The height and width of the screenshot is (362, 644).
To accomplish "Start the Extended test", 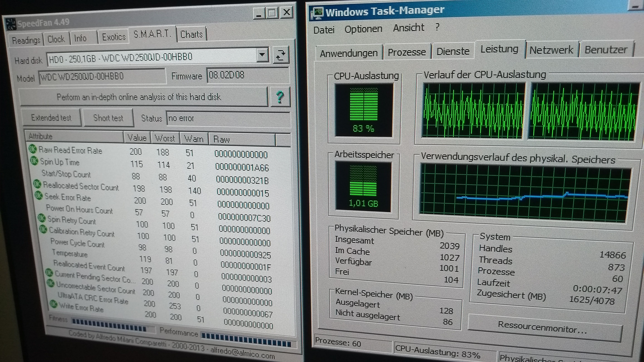I will tap(51, 117).
